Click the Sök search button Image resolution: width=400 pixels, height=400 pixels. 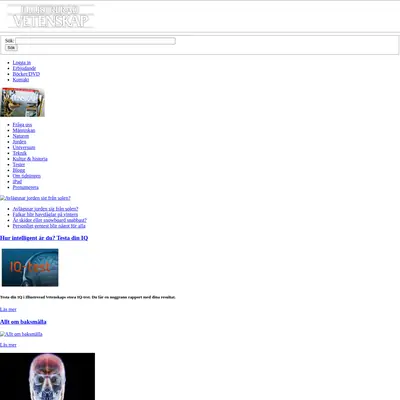[x=11, y=48]
